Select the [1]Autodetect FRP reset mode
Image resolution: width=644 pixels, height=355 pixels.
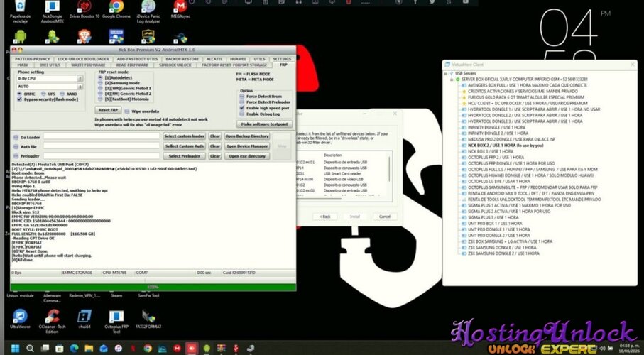[100, 77]
